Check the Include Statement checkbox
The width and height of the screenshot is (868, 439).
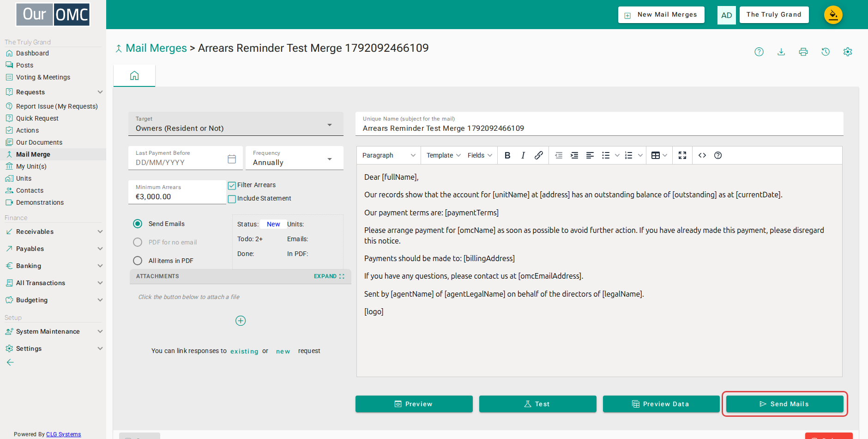pos(232,199)
